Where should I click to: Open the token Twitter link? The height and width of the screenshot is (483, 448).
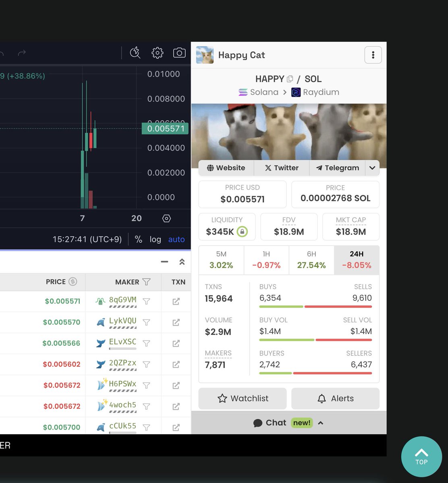[x=282, y=168]
